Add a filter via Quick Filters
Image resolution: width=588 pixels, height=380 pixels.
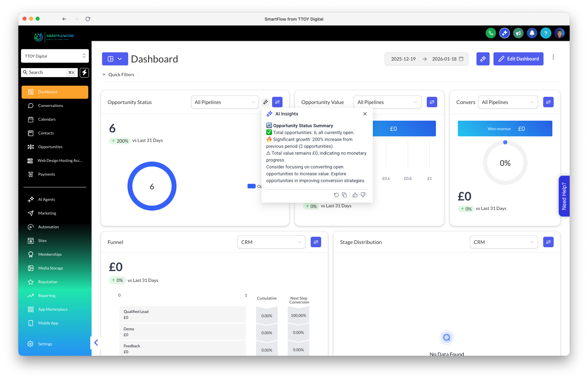(118, 75)
